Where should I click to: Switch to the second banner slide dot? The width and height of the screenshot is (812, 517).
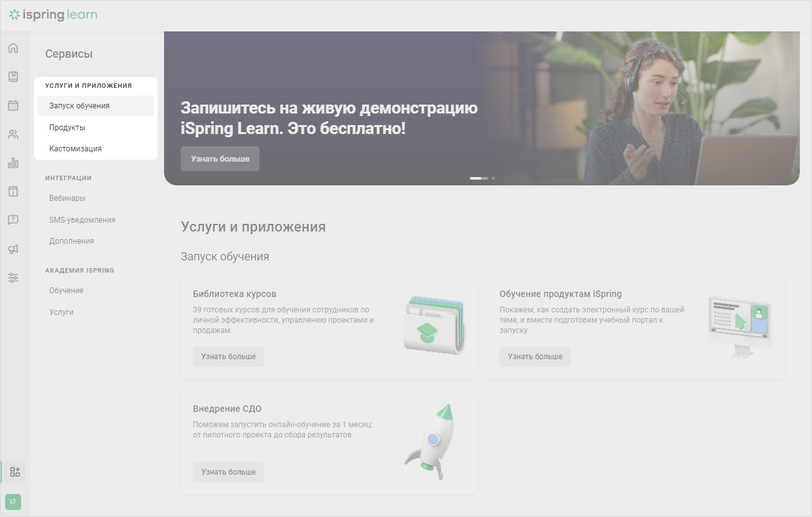click(493, 178)
